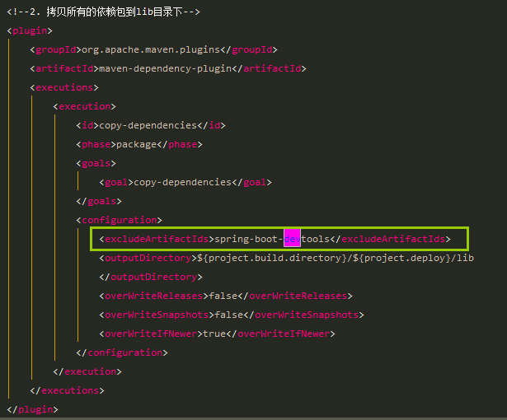Select the '${project.deploy}' expression
The image size is (507, 420).
(401, 258)
